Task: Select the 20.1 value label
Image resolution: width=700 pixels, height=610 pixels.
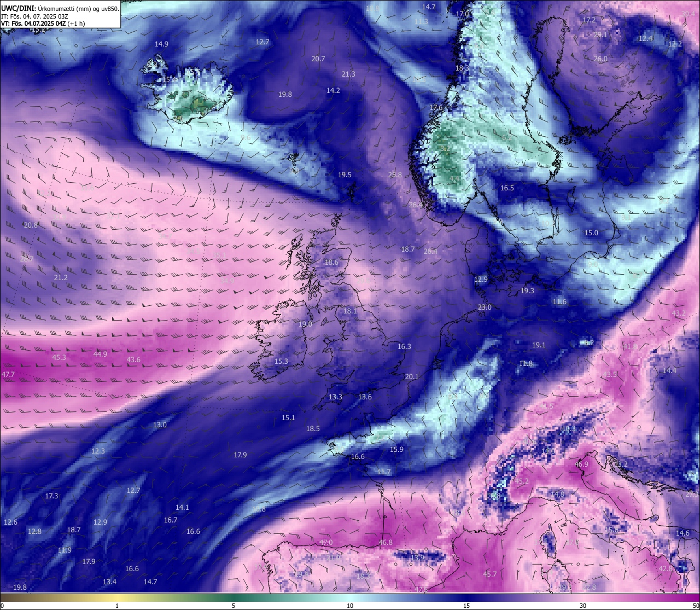Action: coord(412,376)
